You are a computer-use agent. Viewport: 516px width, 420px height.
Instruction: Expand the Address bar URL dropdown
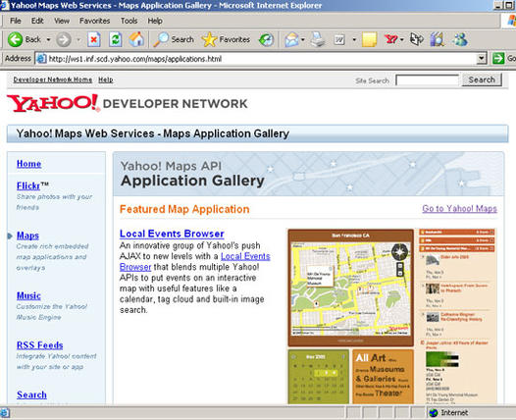[x=482, y=59]
